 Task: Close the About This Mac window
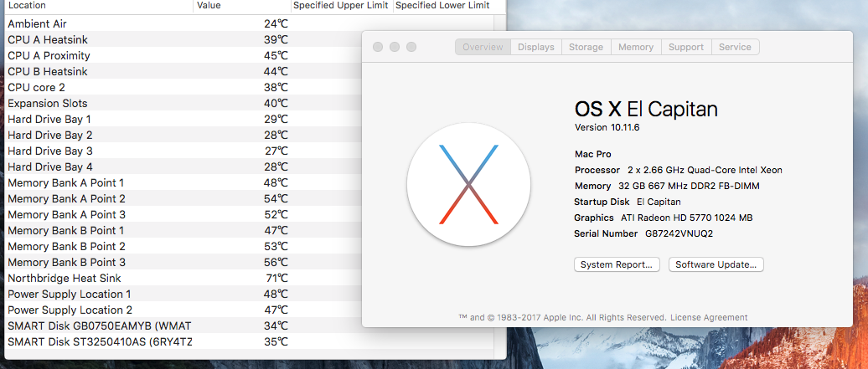(x=378, y=47)
